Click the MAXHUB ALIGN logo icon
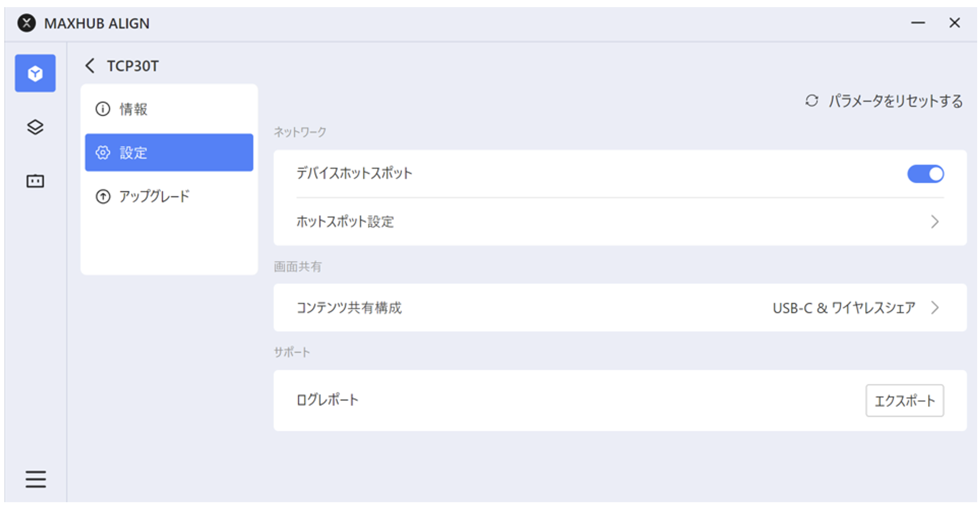Image resolution: width=980 pixels, height=506 pixels. (27, 23)
